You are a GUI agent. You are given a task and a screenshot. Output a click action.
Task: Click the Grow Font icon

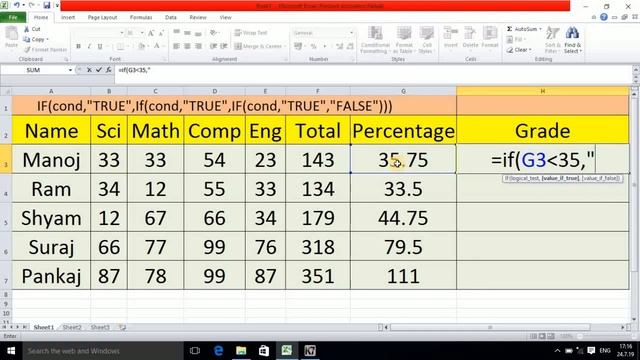coord(151,33)
